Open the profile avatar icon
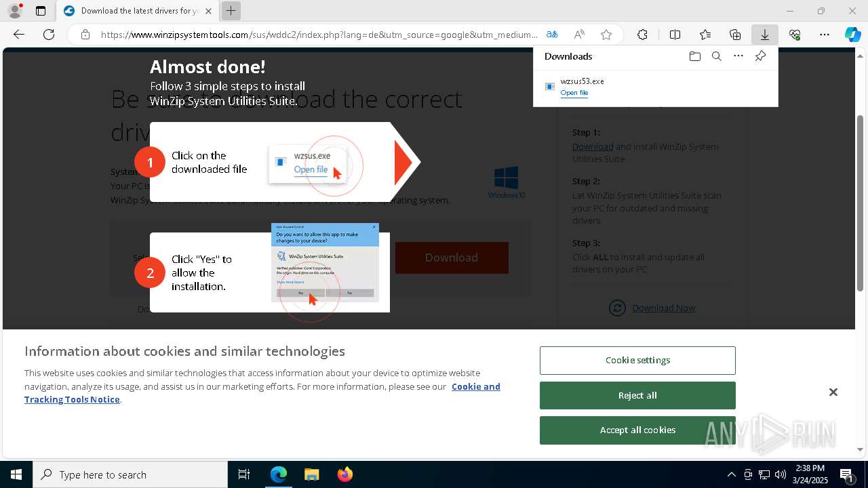 [14, 11]
